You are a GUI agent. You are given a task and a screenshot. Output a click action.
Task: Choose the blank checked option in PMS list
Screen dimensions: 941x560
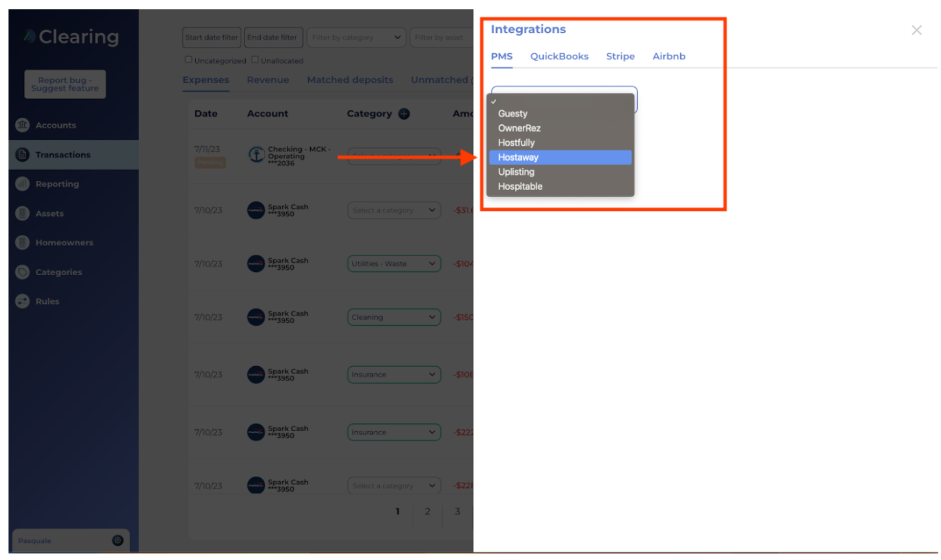[561, 101]
